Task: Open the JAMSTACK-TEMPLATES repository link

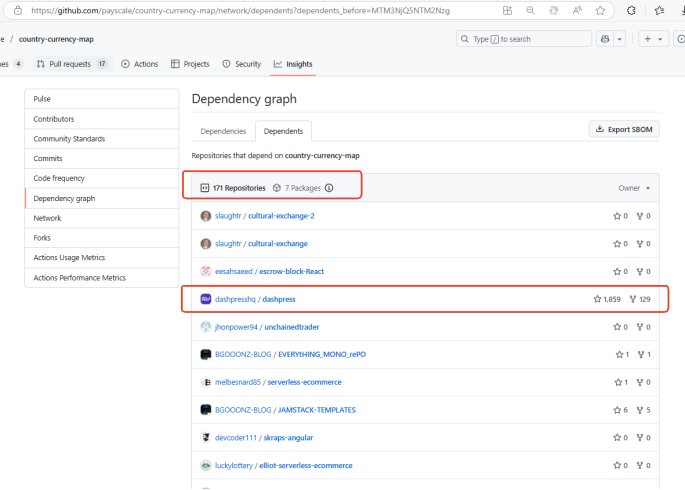Action: click(x=317, y=410)
